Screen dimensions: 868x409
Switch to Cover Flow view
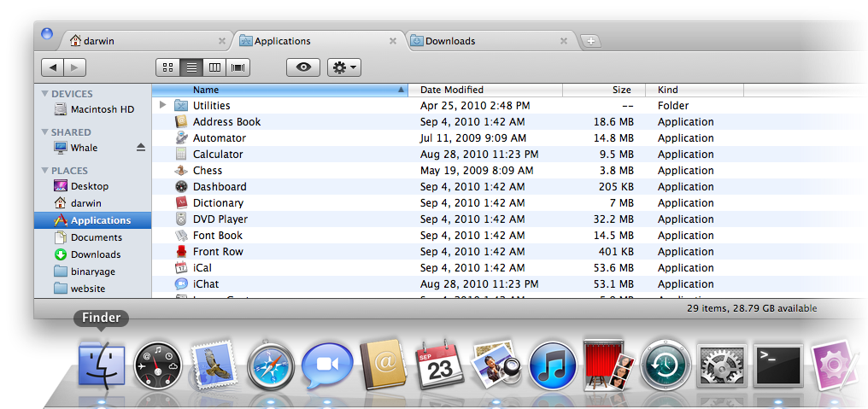point(238,67)
